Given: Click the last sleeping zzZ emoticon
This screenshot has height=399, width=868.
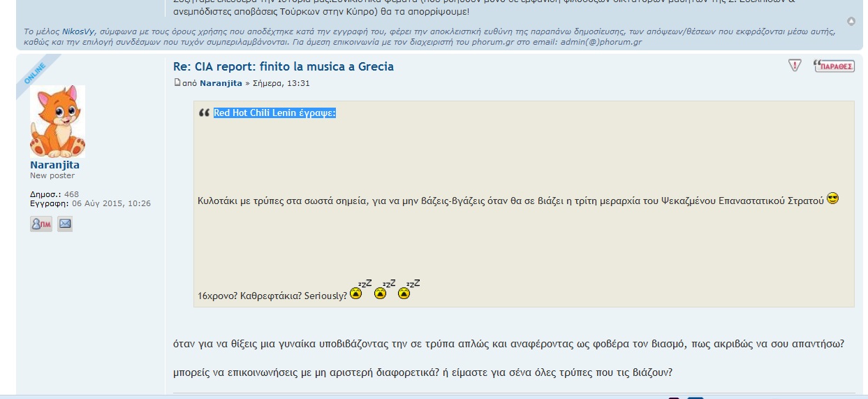Looking at the screenshot, I should point(404,293).
